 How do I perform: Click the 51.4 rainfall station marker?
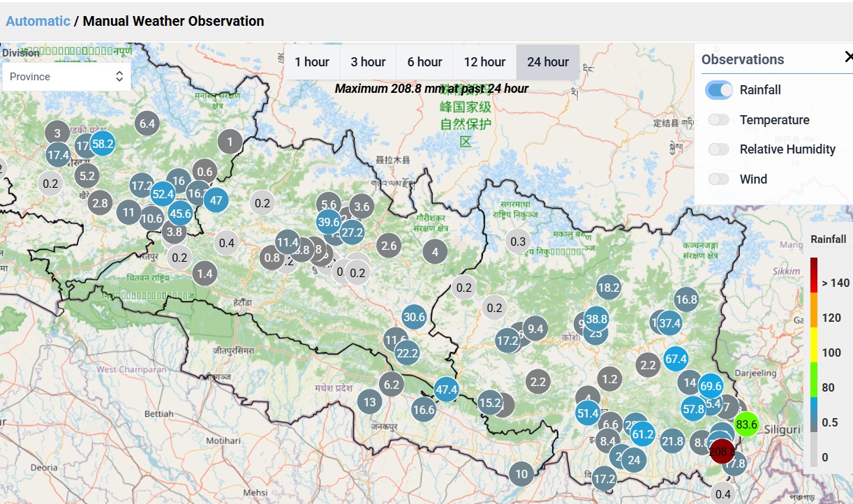click(588, 413)
